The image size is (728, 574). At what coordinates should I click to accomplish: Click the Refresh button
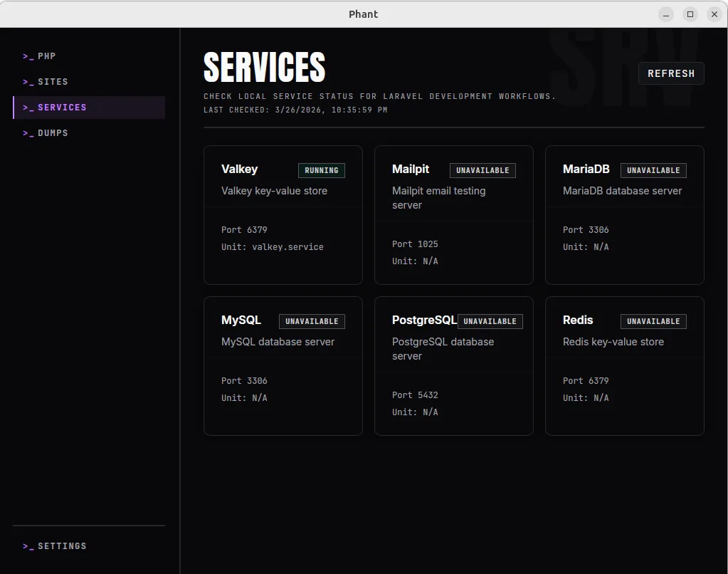(671, 73)
